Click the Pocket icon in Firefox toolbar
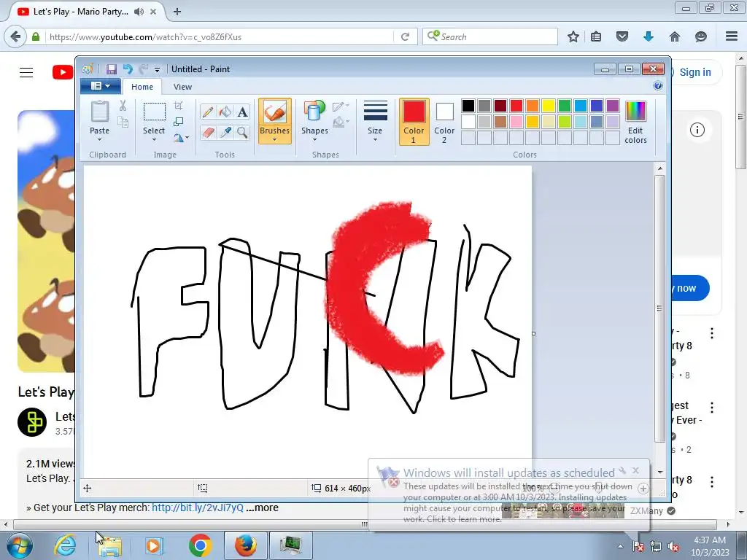 622,36
